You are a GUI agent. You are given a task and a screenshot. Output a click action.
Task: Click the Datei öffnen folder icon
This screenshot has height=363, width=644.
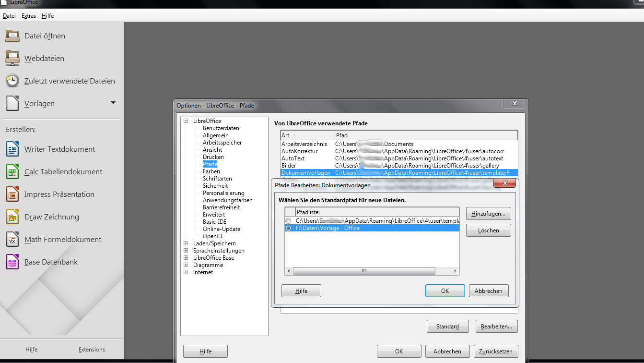(12, 36)
